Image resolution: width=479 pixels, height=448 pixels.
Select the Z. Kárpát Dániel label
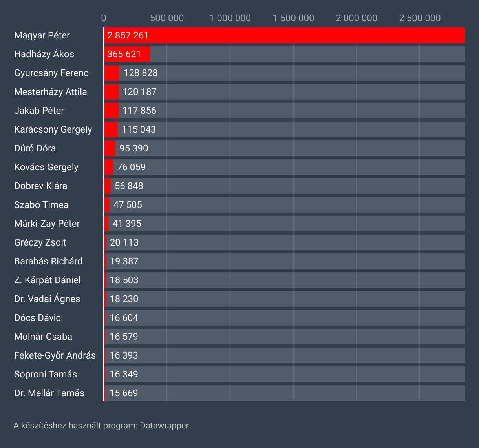47,280
